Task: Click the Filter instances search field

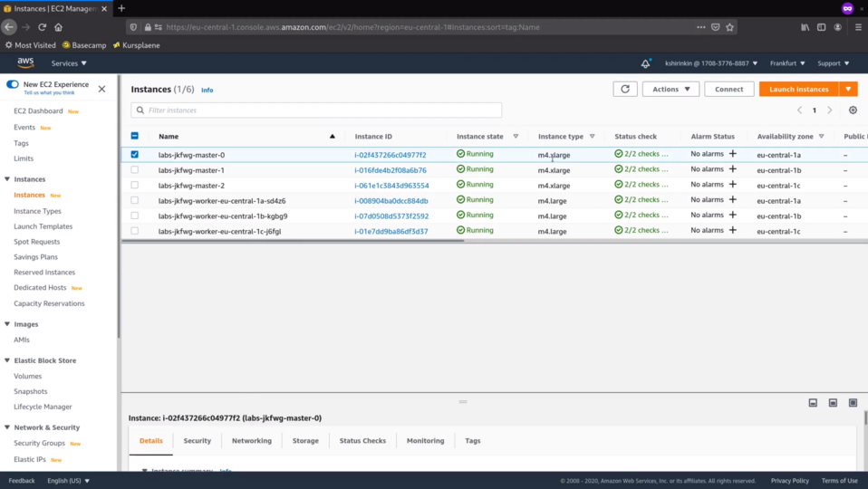Action: coord(316,110)
